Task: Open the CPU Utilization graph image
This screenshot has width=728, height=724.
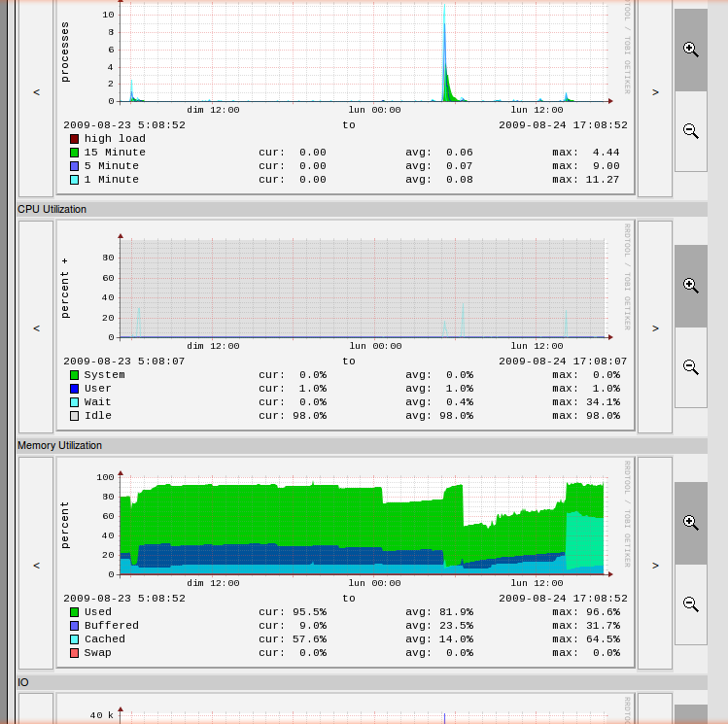Action: coord(345,325)
